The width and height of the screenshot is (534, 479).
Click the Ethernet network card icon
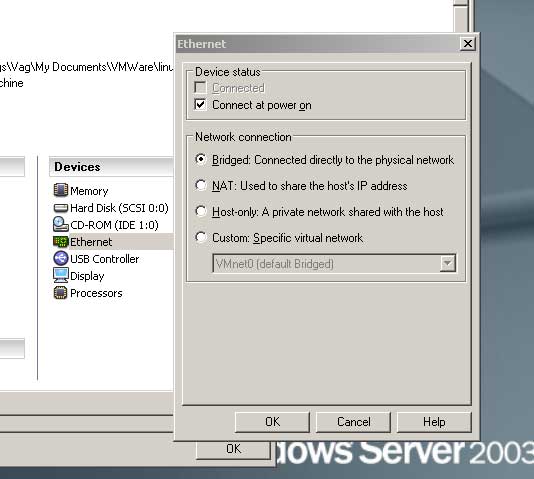pyautogui.click(x=61, y=242)
